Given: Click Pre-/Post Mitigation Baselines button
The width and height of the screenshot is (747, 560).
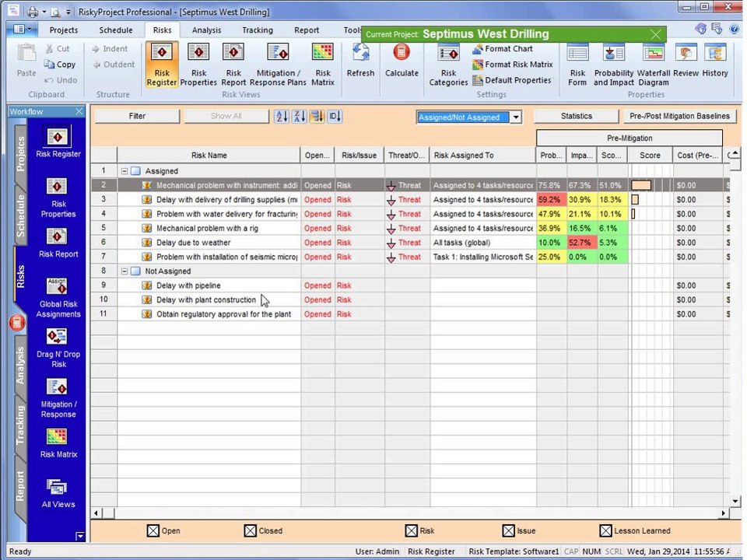Looking at the screenshot, I should (x=679, y=116).
